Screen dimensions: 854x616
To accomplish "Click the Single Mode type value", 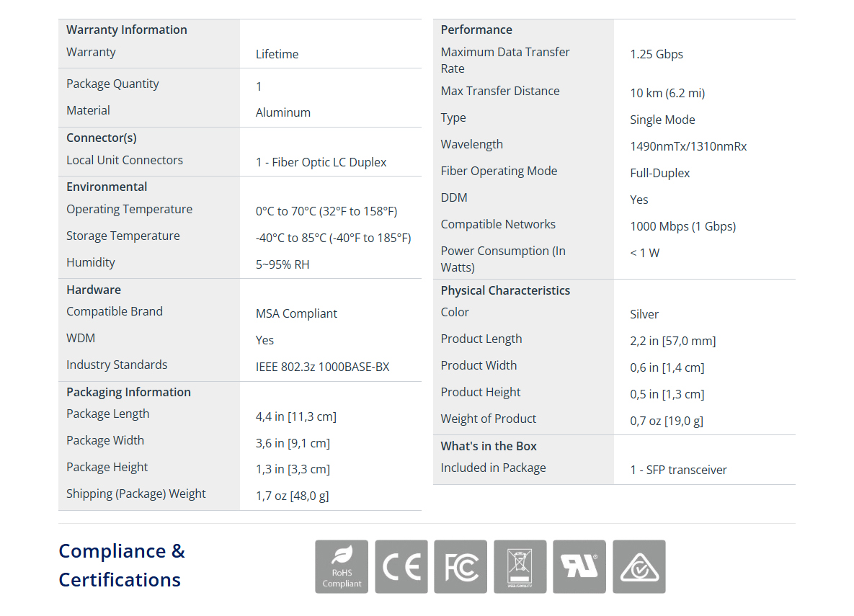I will click(x=662, y=120).
